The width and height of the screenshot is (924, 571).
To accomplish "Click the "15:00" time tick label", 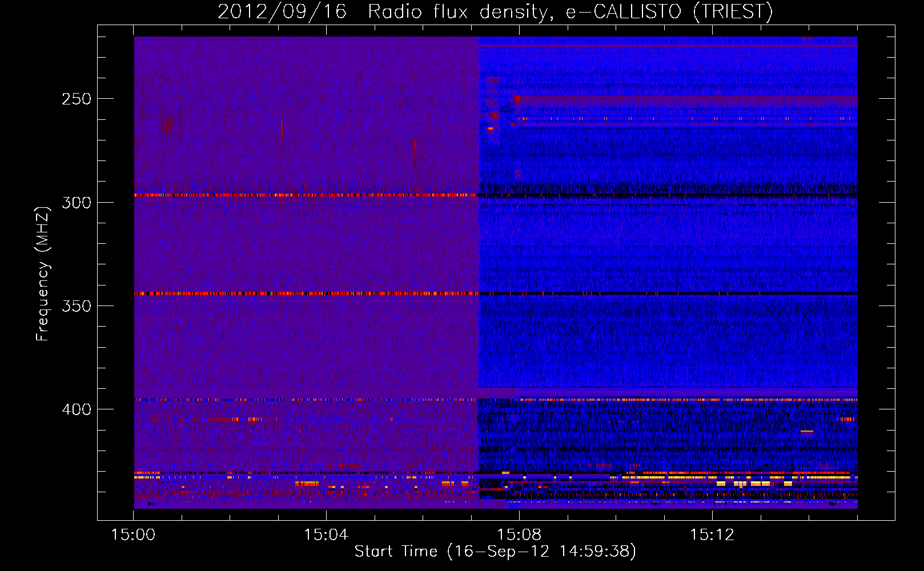I will coord(133,534).
